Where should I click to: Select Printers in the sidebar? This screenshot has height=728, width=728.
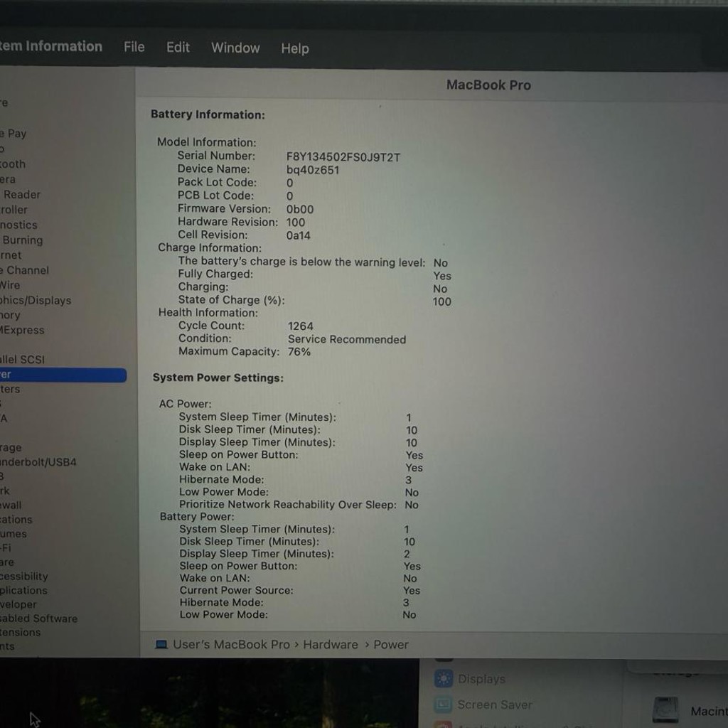(10, 389)
